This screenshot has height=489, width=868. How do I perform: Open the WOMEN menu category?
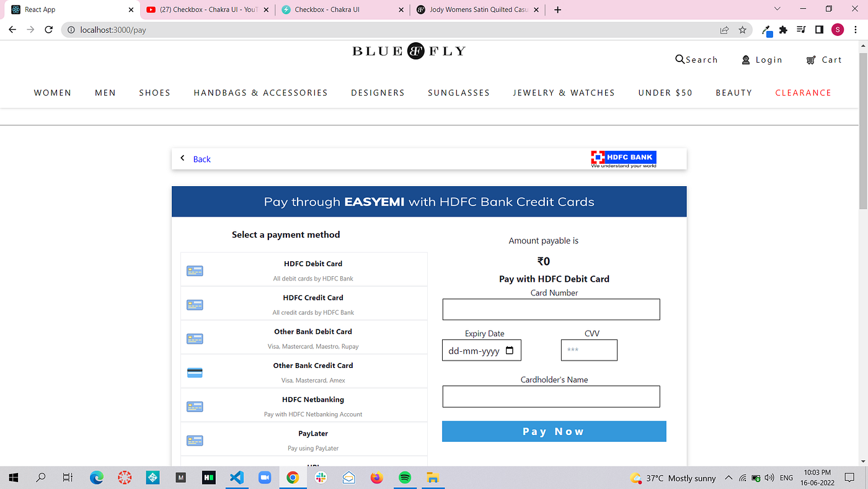click(53, 92)
